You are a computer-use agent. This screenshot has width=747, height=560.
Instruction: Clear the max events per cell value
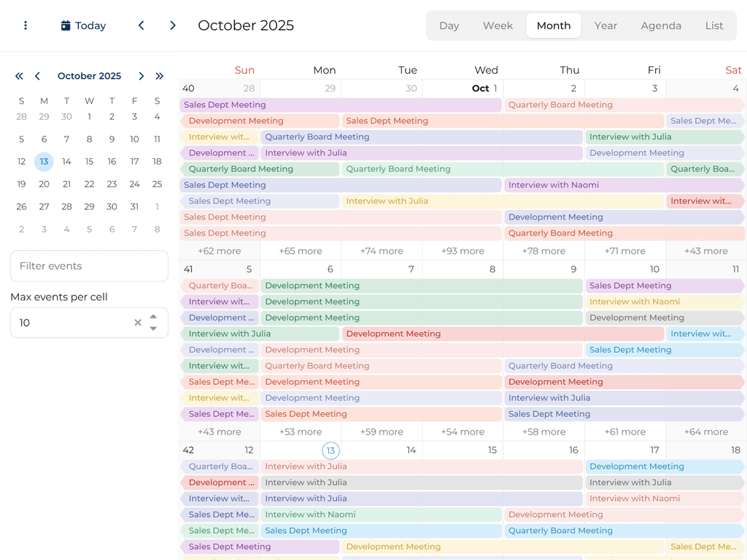click(x=137, y=323)
